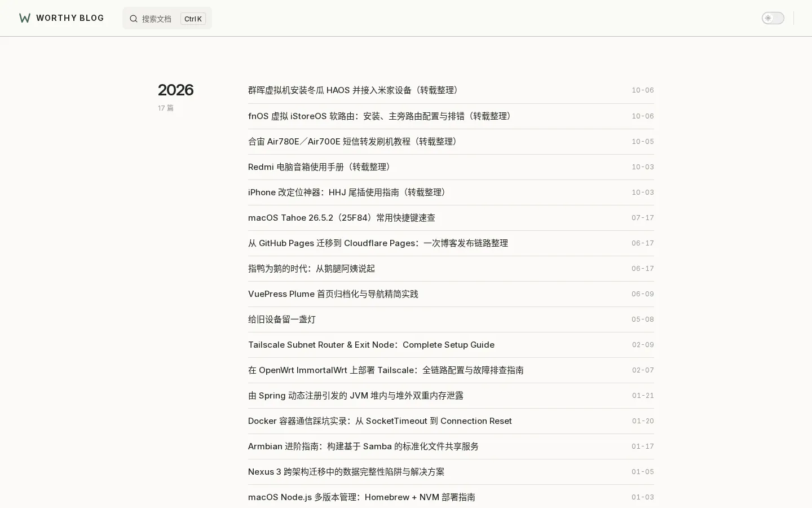Open GitHub Pages 迁移到 Cloudflare Pages article
This screenshot has width=812, height=508.
tap(378, 243)
